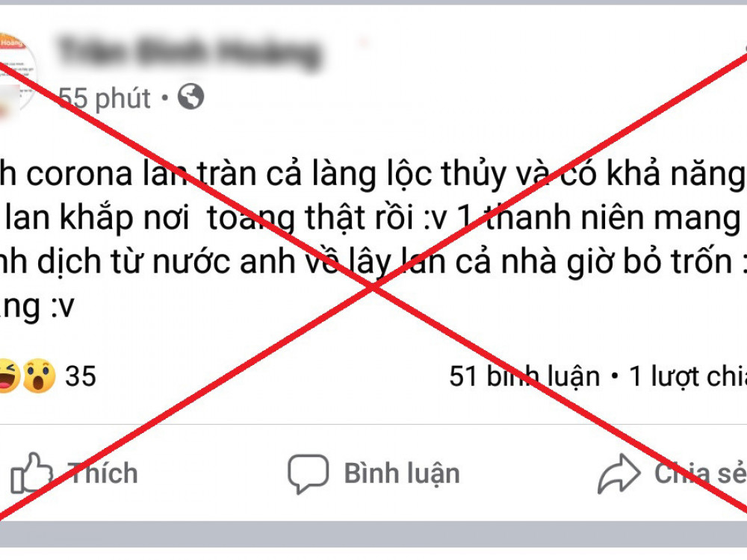
Task: Click the Chia sẻ arrow icon
Action: 619,473
